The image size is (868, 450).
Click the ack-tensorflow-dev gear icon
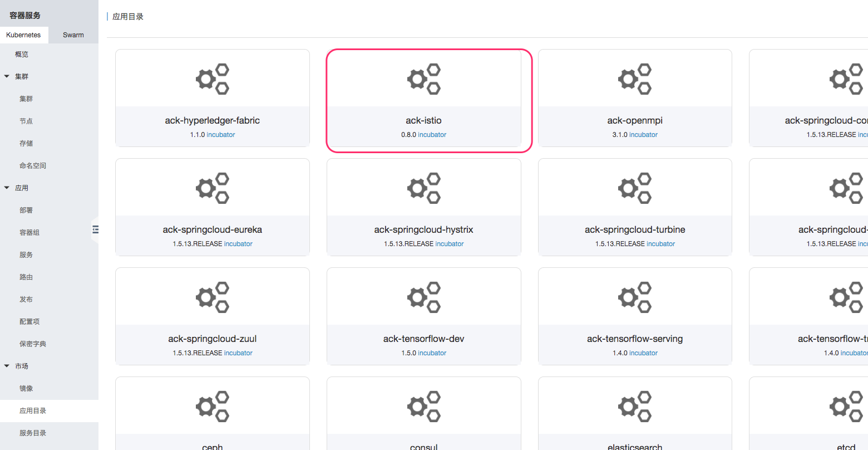point(424,297)
